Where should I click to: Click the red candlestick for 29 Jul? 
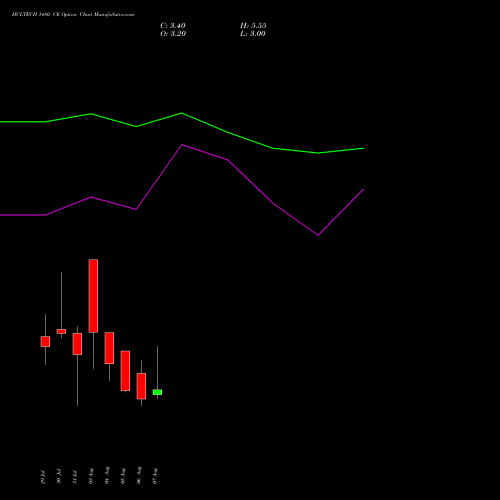(45, 341)
